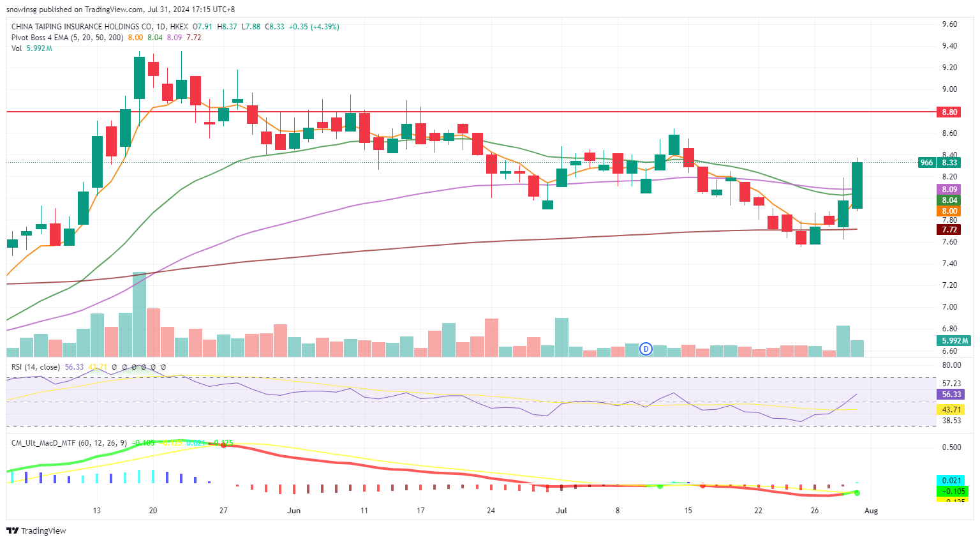Click the dark red 7.72 EMA axis label
The image size is (980, 542).
coord(949,229)
